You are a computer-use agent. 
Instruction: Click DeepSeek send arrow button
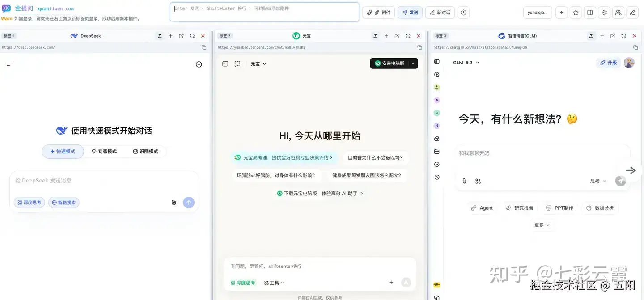click(189, 203)
